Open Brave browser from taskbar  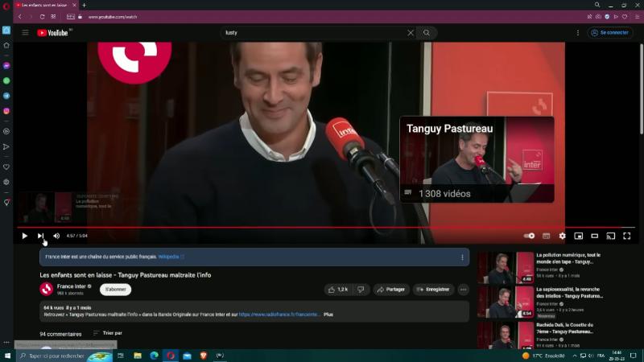tap(204, 356)
